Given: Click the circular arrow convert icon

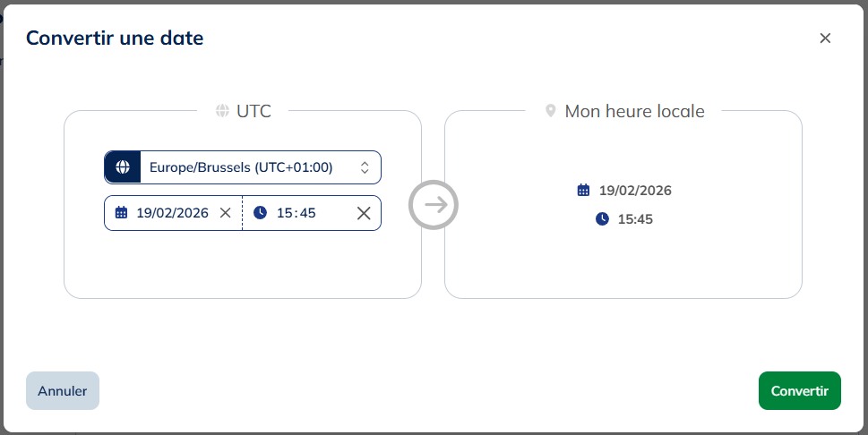Looking at the screenshot, I should [434, 205].
